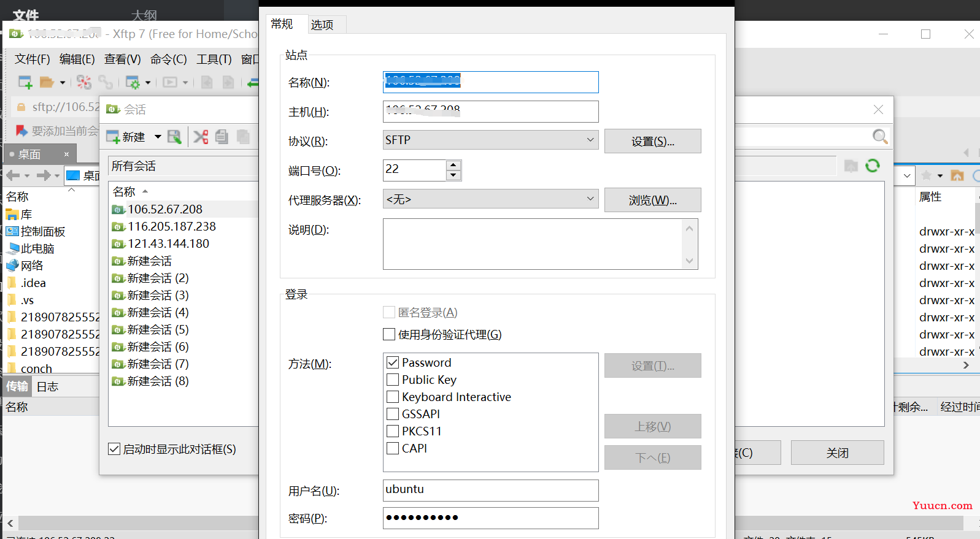Check the GSSAPI method checkbox
Image resolution: width=980 pixels, height=539 pixels.
(x=393, y=414)
